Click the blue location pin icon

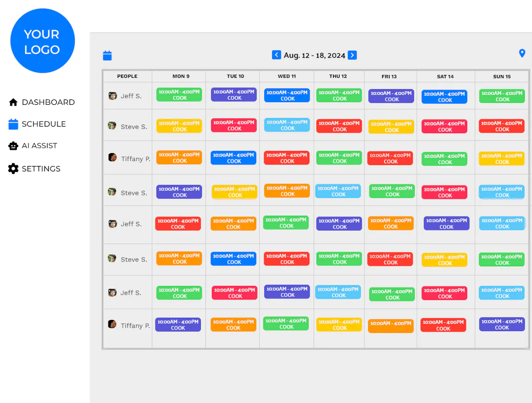522,53
